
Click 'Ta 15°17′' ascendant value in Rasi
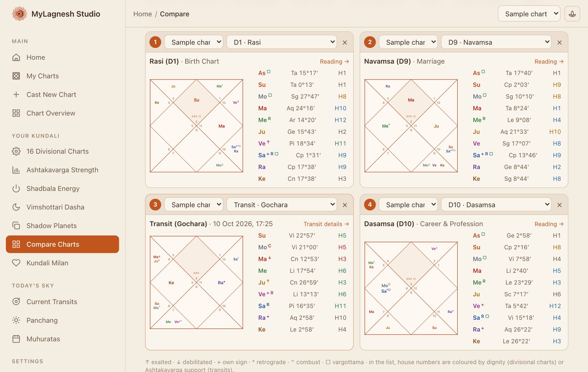(304, 73)
